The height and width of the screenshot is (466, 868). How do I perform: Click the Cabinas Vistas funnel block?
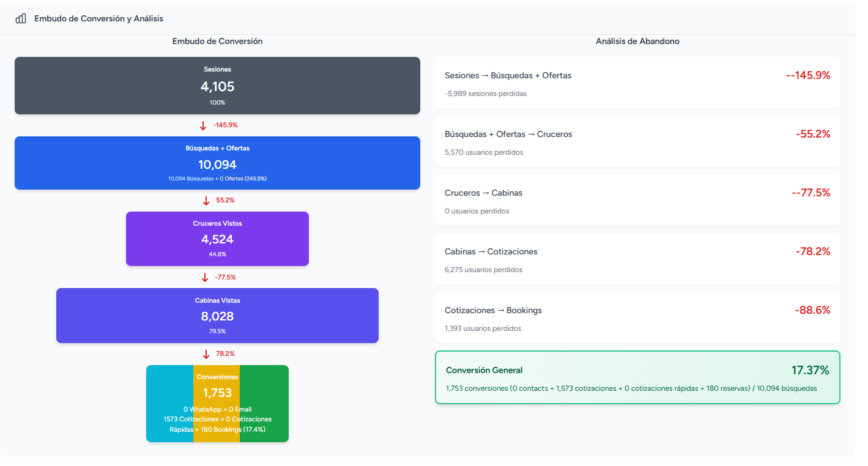pos(217,316)
